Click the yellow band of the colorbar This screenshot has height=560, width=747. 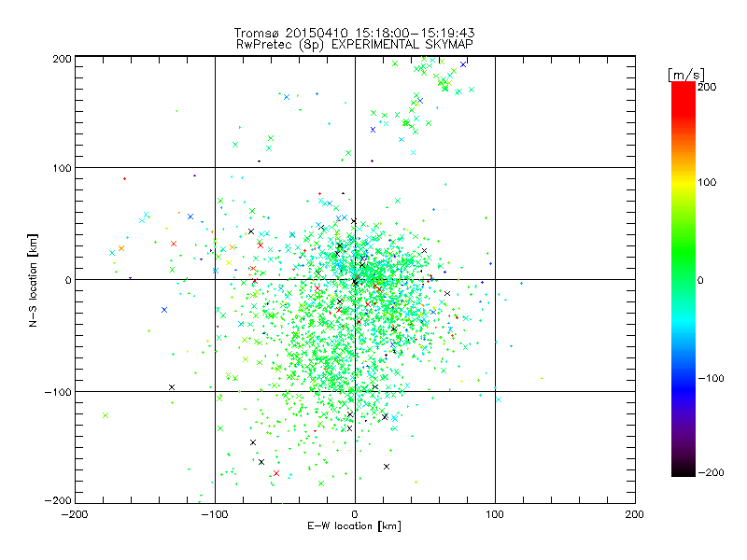[684, 182]
